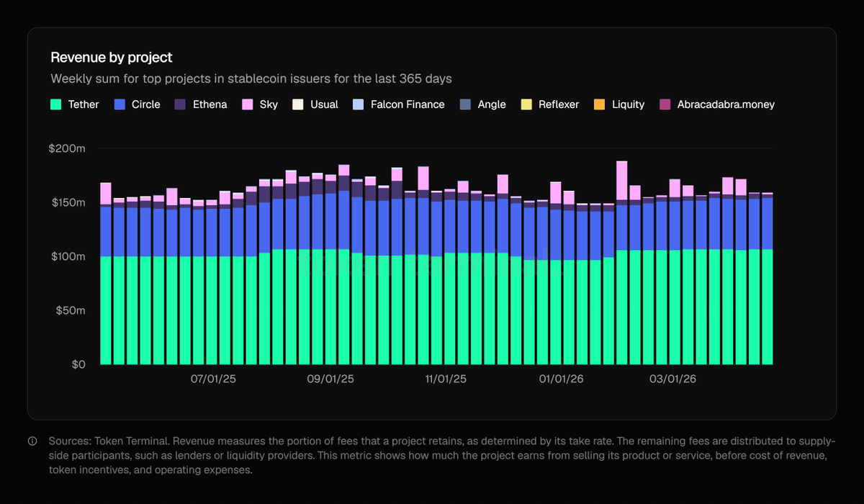Click the Abracadabra.money magenta legend swatch
The height and width of the screenshot is (504, 864).
click(x=665, y=104)
